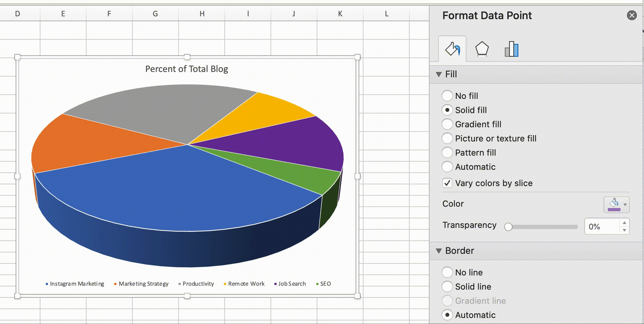This screenshot has width=644, height=324.
Task: Switch to the Effects pentagon tab
Action: pos(482,49)
